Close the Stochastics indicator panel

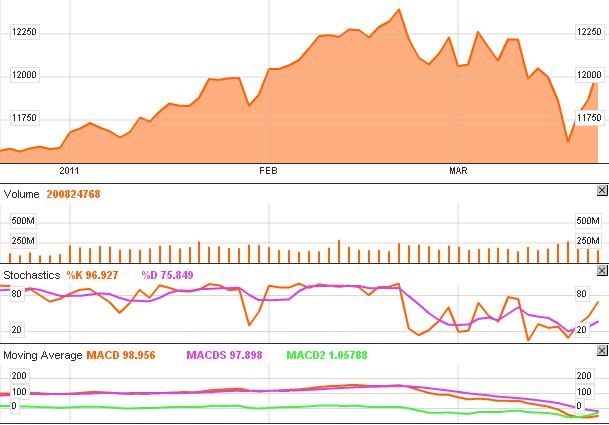[x=601, y=270]
